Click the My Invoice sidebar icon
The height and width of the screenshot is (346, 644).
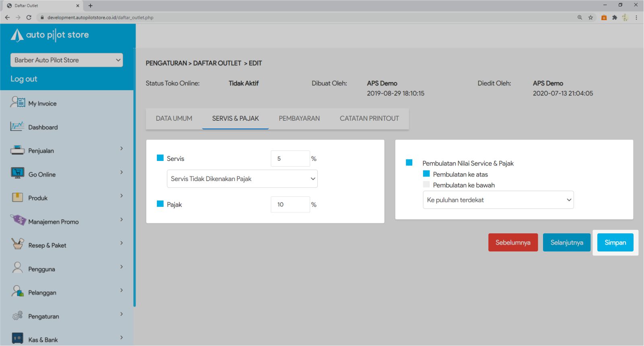pos(17,103)
